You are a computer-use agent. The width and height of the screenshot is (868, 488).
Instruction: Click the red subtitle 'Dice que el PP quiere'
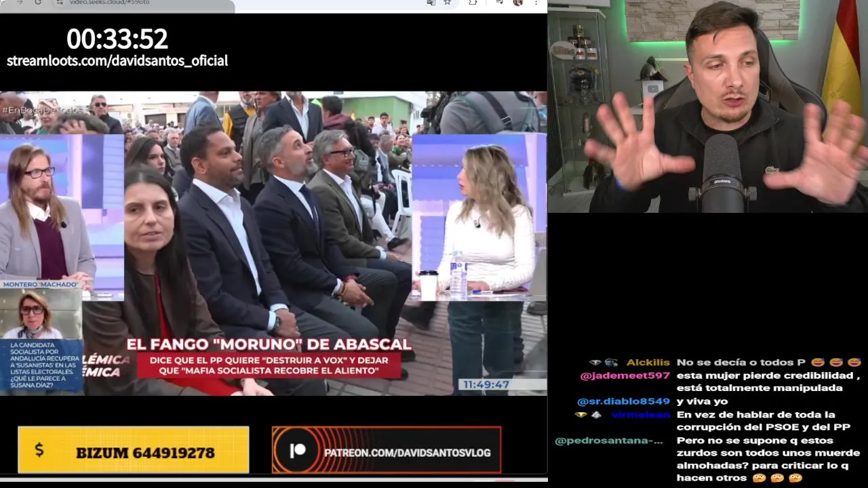(x=269, y=365)
